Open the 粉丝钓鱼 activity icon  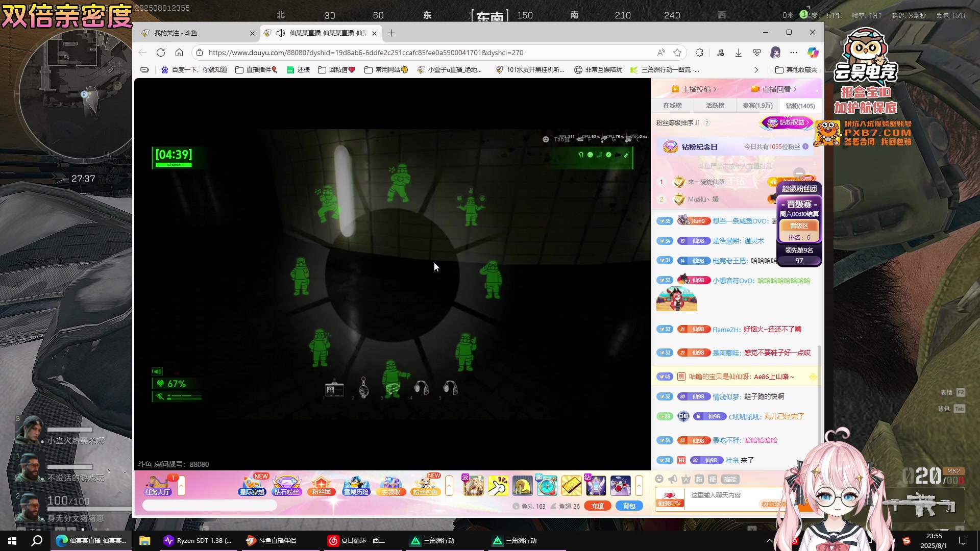click(x=426, y=486)
